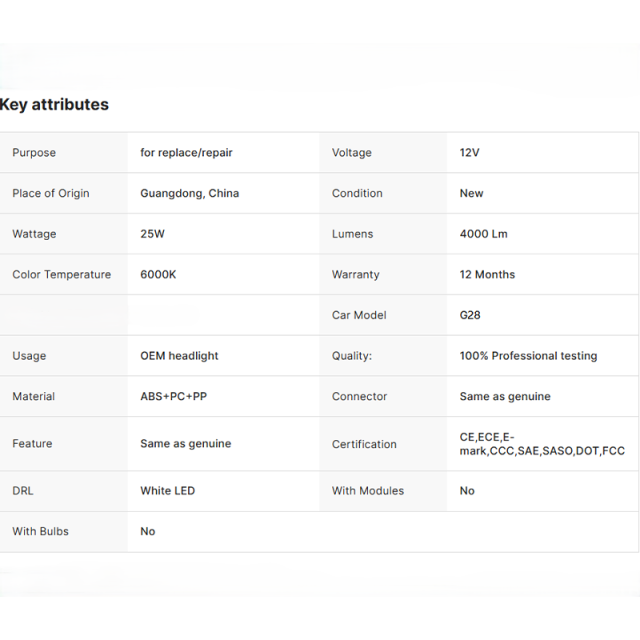Click the "for replace/repair" value
This screenshot has height=640, width=640.
(186, 153)
